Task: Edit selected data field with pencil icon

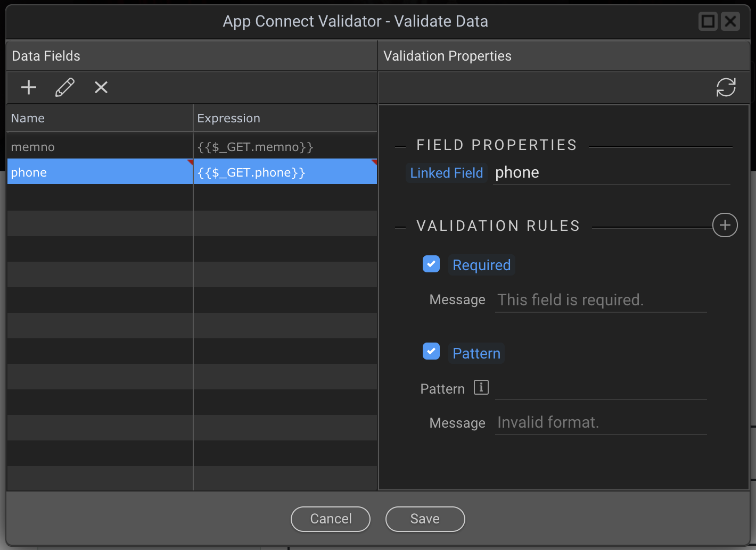Action: pos(65,87)
